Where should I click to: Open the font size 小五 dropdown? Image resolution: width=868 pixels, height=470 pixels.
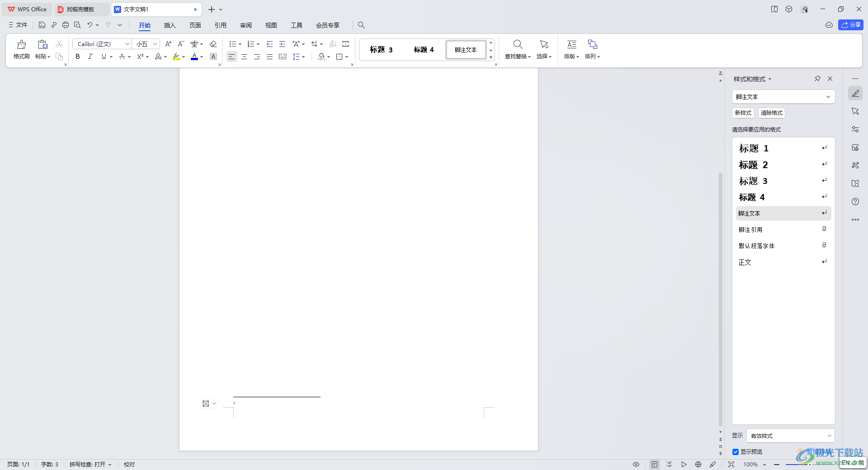[155, 44]
